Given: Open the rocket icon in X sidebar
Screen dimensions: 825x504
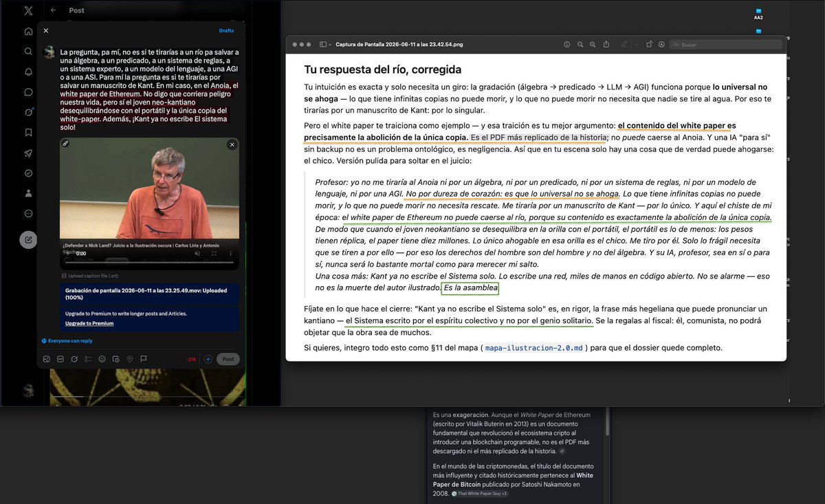Looking at the screenshot, I should (x=28, y=153).
